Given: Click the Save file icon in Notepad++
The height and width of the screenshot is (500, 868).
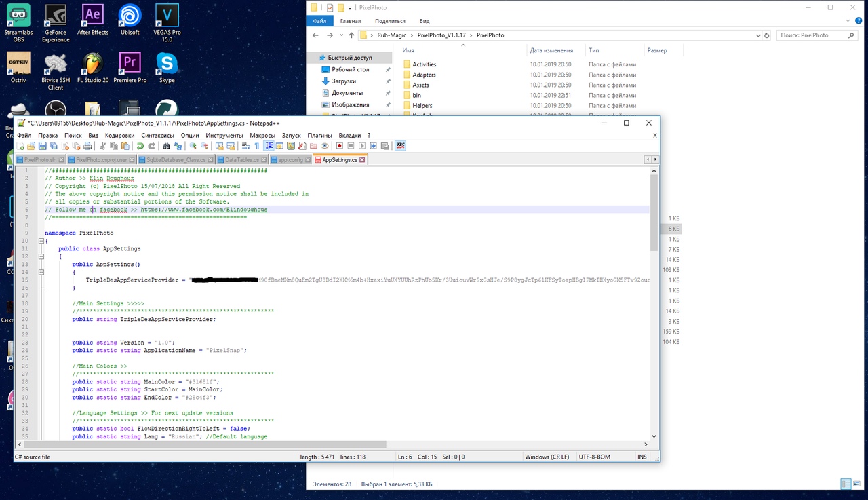Looking at the screenshot, I should (x=42, y=146).
